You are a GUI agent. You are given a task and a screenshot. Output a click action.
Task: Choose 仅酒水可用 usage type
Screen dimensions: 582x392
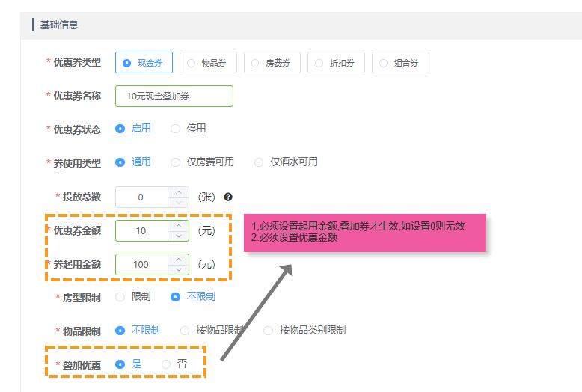[x=286, y=162]
